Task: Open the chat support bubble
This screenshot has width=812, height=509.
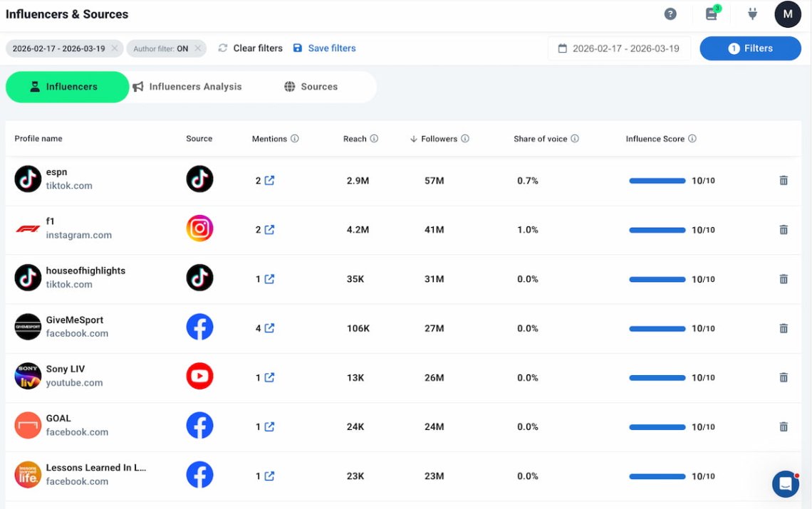Action: tap(785, 483)
